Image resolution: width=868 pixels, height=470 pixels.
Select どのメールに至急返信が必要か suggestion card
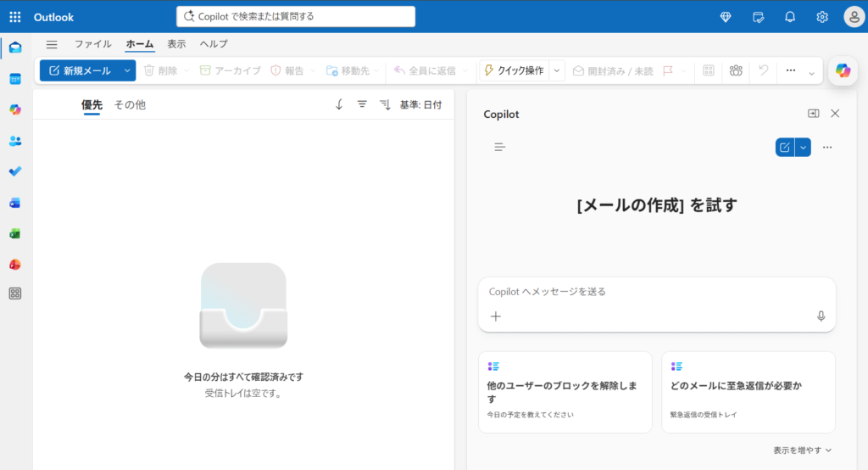coord(748,392)
